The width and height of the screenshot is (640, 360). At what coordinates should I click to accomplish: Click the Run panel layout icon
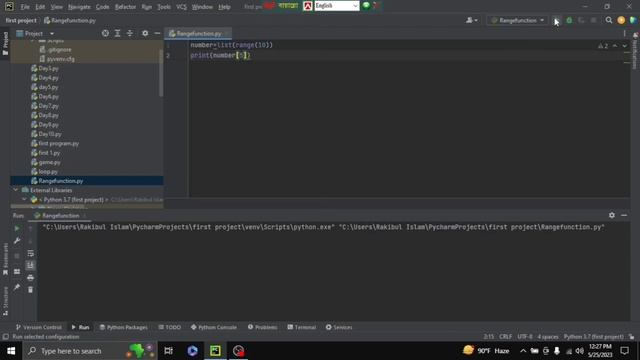[x=17, y=272]
